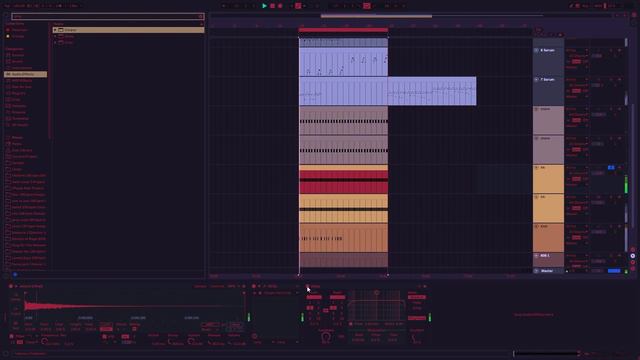Click the blue button on the Master track
The width and height of the screenshot is (640, 360).
click(614, 271)
